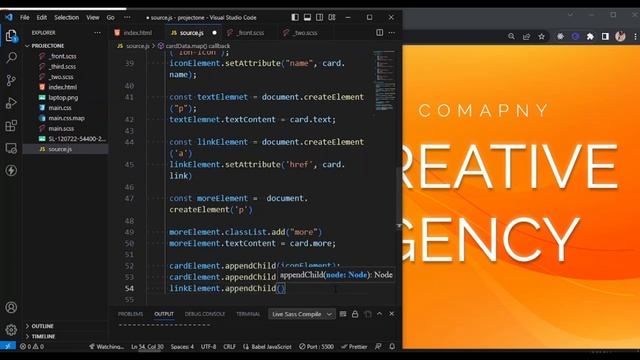Open the overflow menu ellipsis after Go

(127, 18)
